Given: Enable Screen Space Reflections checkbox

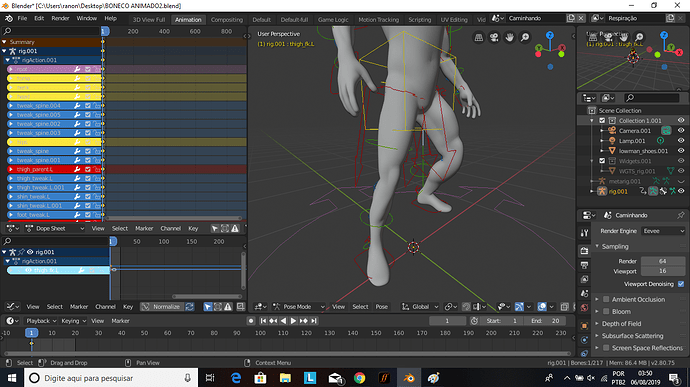Looking at the screenshot, I should [x=606, y=348].
